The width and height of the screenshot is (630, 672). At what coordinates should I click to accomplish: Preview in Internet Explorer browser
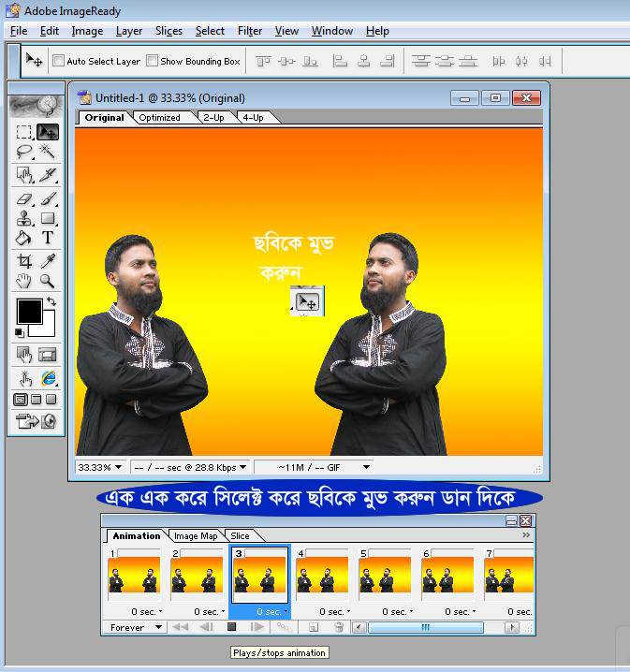point(48,379)
